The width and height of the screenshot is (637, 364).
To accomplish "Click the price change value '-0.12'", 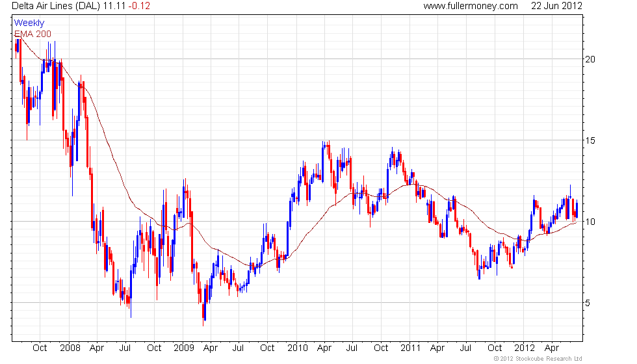I will (138, 6).
